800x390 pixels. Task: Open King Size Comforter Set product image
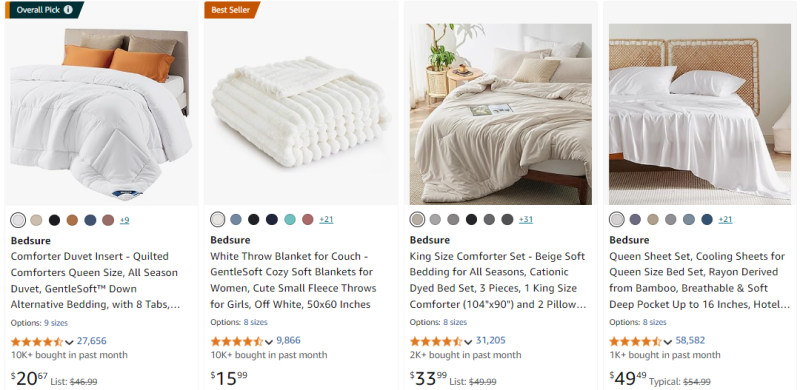[501, 114]
